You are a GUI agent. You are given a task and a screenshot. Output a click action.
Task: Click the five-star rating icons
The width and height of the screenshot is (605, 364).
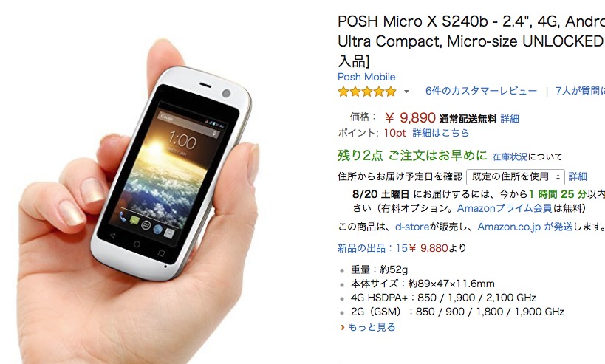click(367, 92)
